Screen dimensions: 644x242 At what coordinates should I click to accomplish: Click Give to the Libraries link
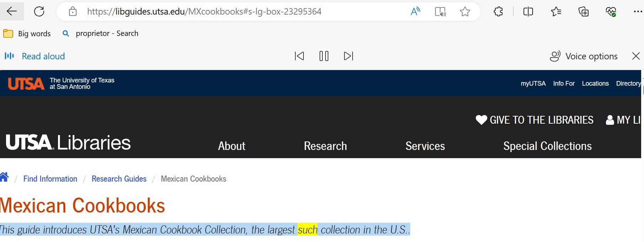tap(534, 120)
